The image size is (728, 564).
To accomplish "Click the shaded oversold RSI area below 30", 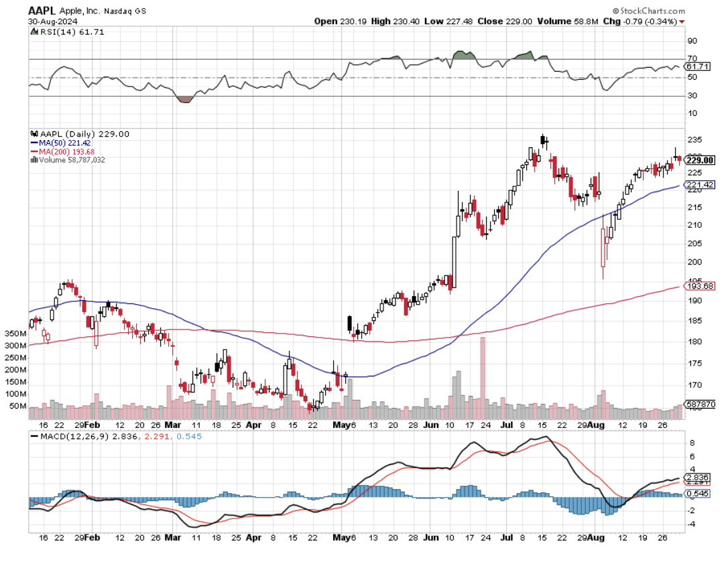I will (x=185, y=99).
